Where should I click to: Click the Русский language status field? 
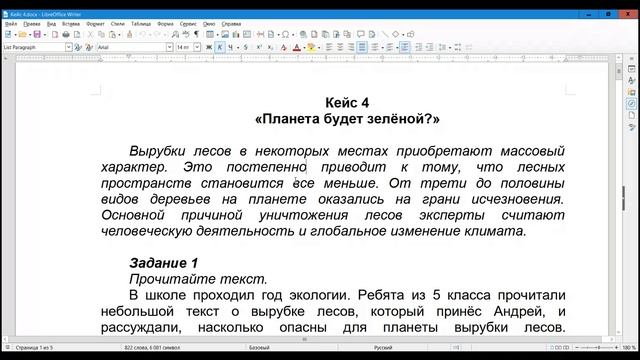(383, 348)
